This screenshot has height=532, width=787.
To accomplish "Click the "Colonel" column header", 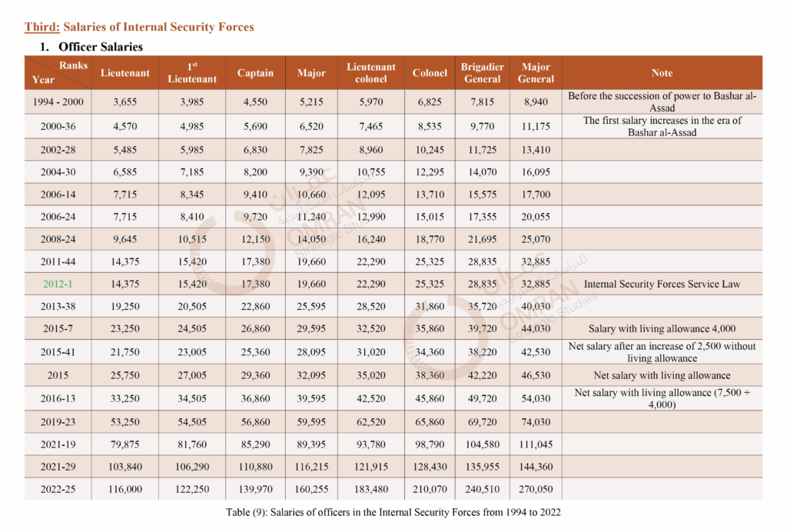I will click(430, 73).
